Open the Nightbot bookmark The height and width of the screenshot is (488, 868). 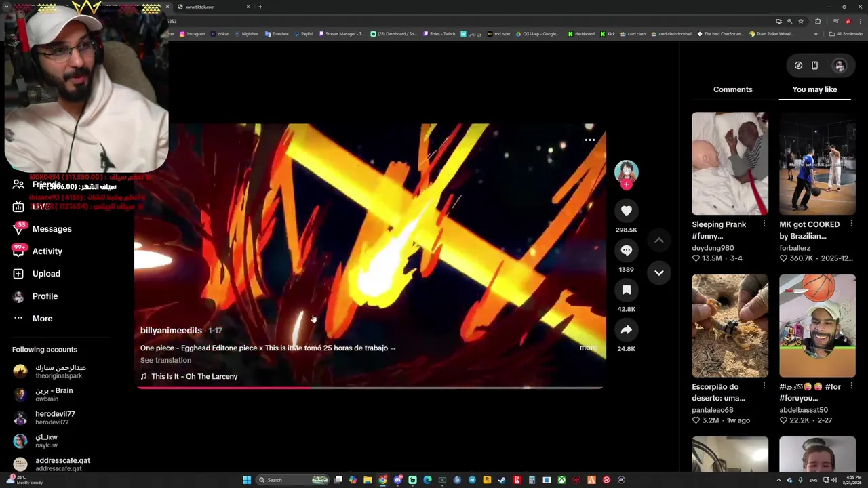[247, 34]
